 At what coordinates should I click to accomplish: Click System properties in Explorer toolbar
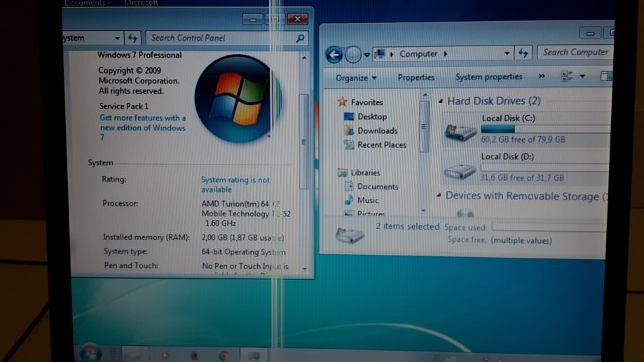pyautogui.click(x=488, y=77)
